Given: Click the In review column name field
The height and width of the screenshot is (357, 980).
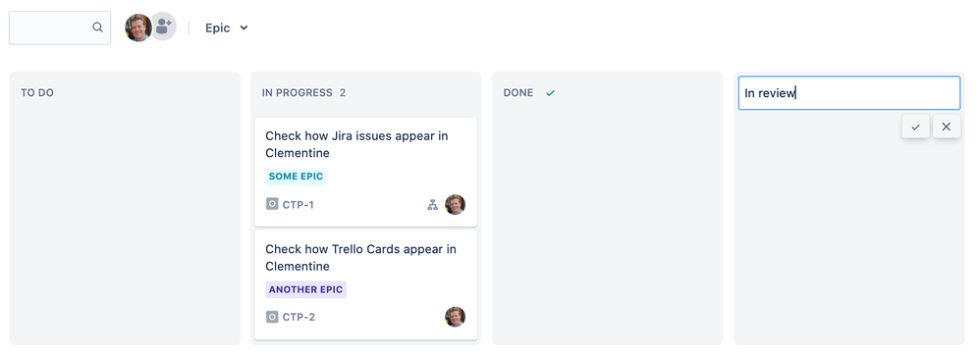Looking at the screenshot, I should pos(848,93).
